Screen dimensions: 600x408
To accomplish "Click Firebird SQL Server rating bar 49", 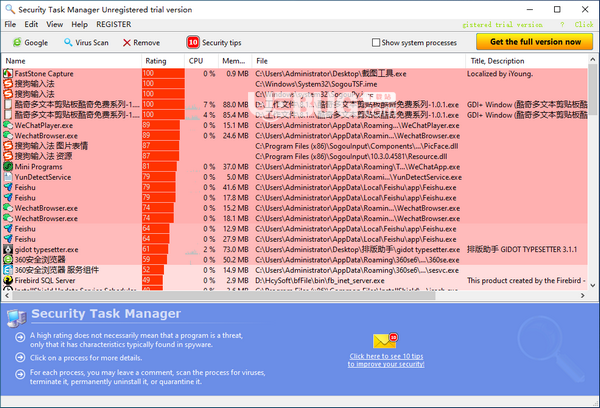I will (153, 280).
